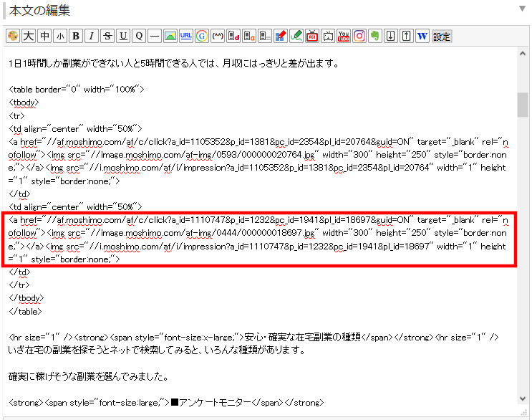Insert an Instagram post
Viewport: 532px width, 420px height.
pos(359,36)
